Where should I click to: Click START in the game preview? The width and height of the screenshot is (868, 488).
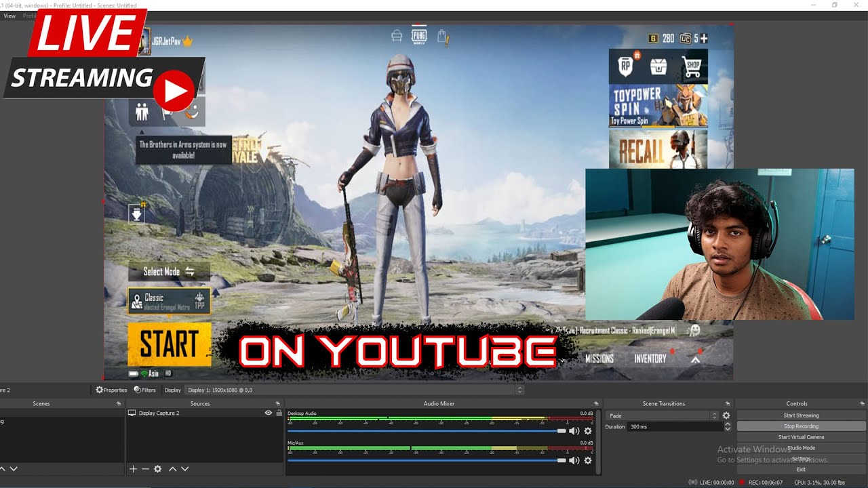click(x=170, y=344)
